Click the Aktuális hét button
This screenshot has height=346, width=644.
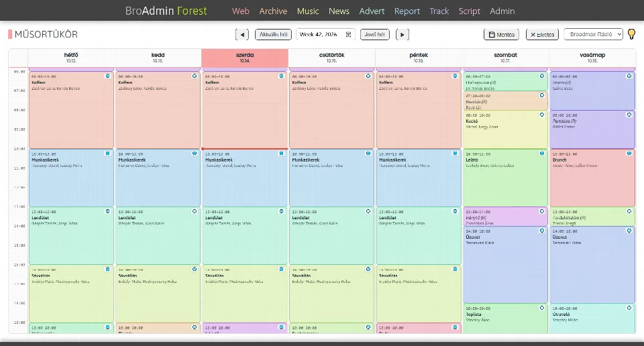pos(273,34)
